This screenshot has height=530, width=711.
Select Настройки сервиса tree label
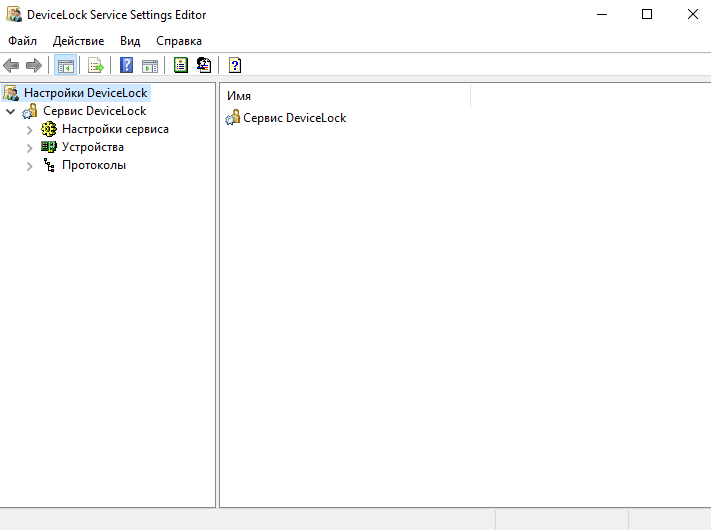115,129
